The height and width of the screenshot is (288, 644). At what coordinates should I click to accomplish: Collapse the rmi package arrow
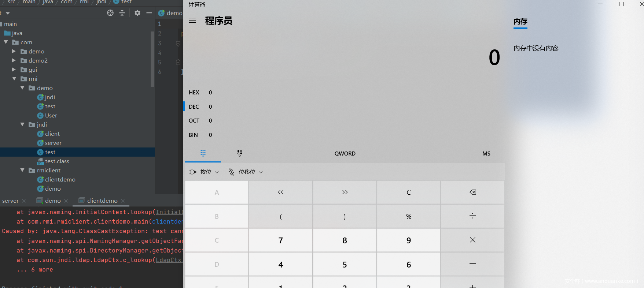point(14,79)
